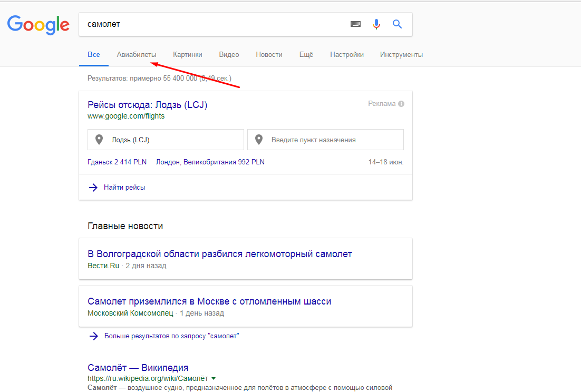581x392 pixels.
Task: Open Лондон, Великобритания 992 PLN link
Action: tap(210, 162)
